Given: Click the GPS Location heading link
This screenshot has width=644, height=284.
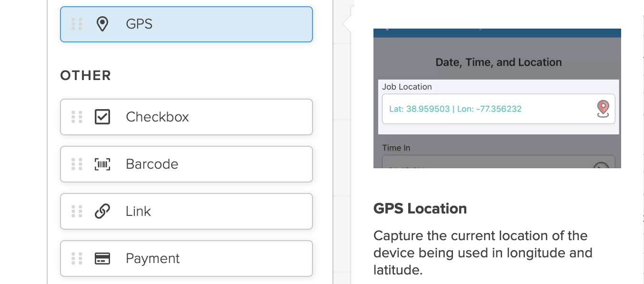Looking at the screenshot, I should (420, 208).
